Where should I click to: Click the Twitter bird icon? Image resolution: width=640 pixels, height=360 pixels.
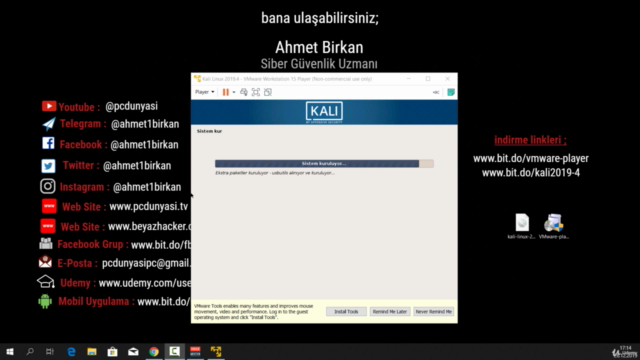click(48, 166)
